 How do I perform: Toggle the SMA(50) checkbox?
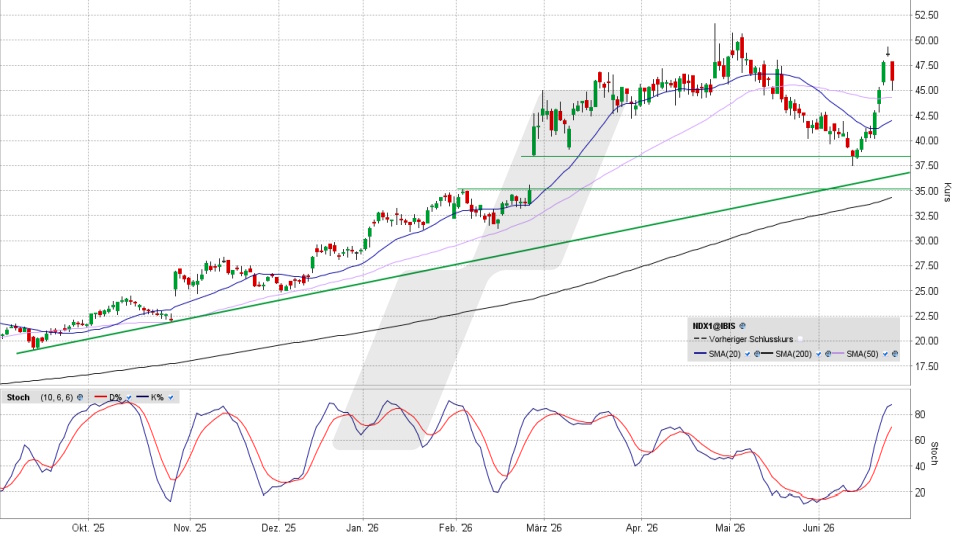point(885,354)
